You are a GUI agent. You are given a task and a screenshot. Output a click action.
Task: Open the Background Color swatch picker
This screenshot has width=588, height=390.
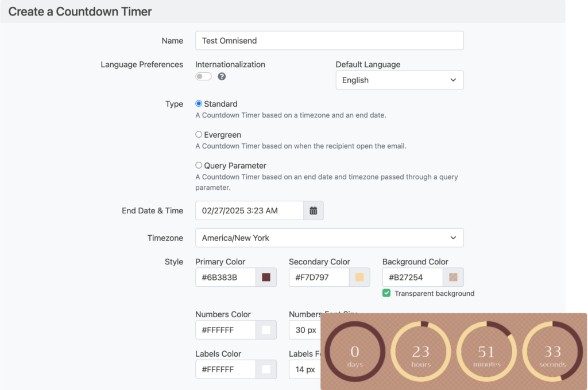452,277
